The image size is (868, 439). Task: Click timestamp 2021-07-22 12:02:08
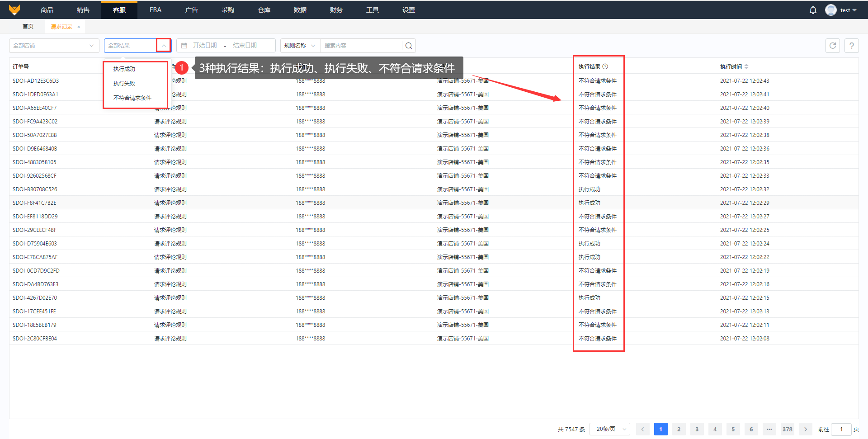(745, 339)
